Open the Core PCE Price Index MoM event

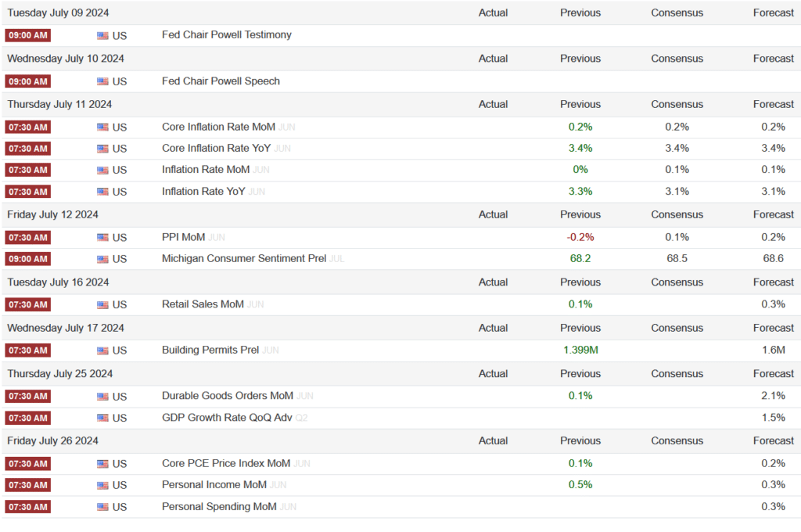pyautogui.click(x=225, y=464)
